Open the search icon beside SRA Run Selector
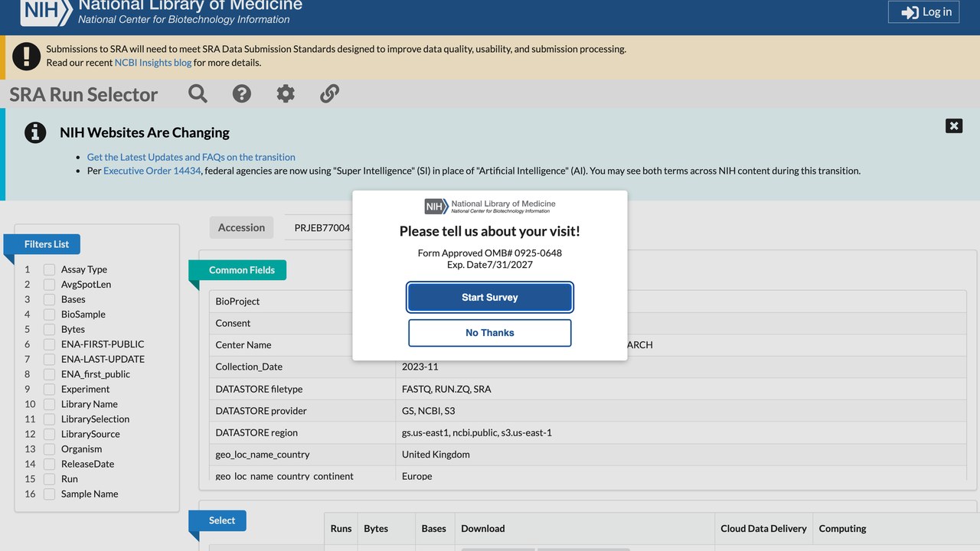 point(198,93)
